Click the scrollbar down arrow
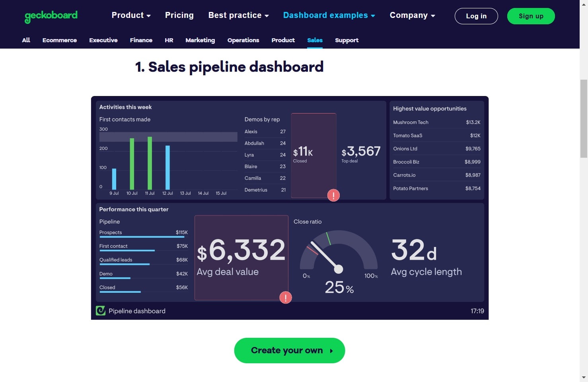This screenshot has height=382, width=588. [584, 377]
